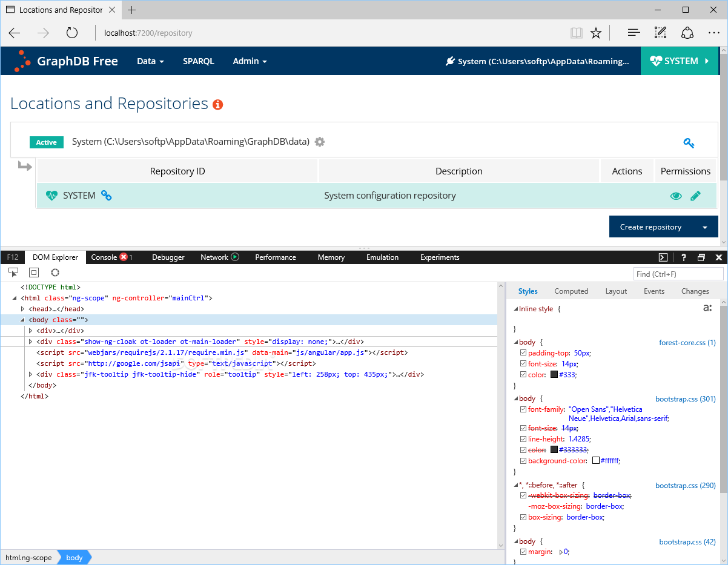The image size is (728, 565).
Task: Click the Create repository button
Action: pos(651,227)
